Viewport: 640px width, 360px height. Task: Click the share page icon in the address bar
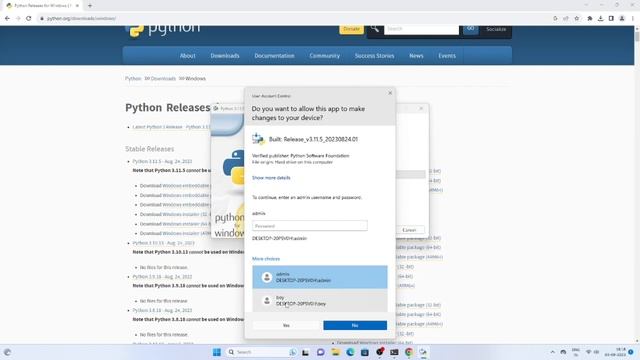(x=566, y=18)
